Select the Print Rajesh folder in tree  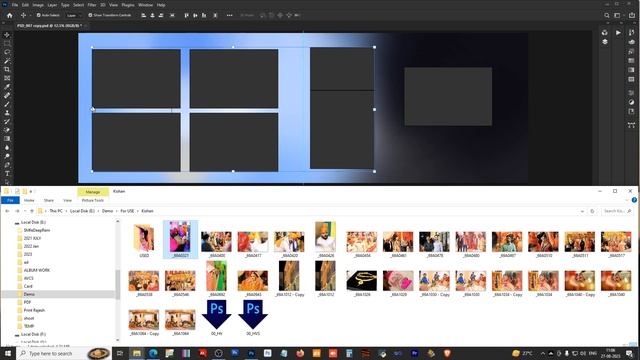click(34, 310)
